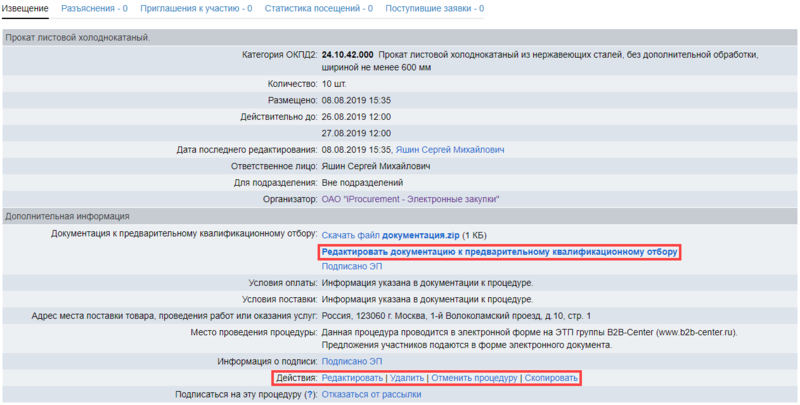The height and width of the screenshot is (405, 800).
Task: Go to the Статистика посещений tab
Action: coord(319,8)
